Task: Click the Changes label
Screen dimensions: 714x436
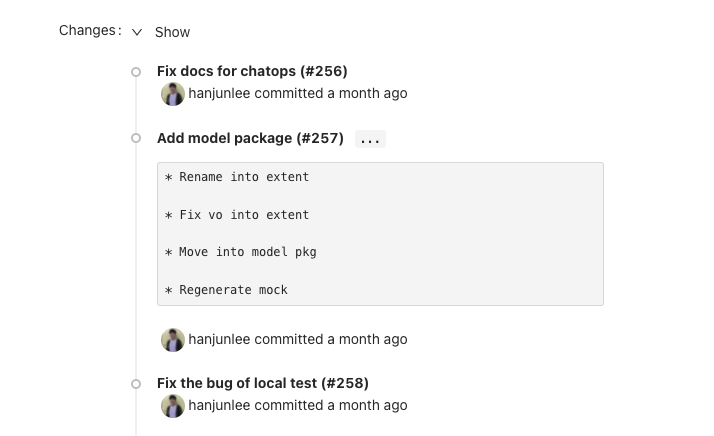Action: tap(90, 31)
